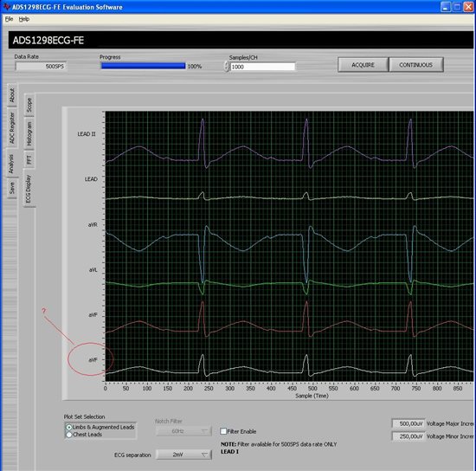The image size is (476, 471).
Task: Click the CONTINUOUS button
Action: (415, 65)
